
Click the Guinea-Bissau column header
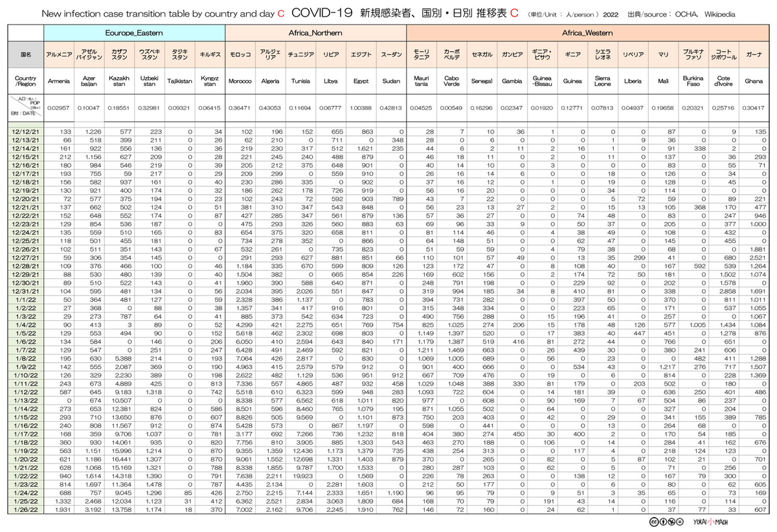tap(541, 81)
